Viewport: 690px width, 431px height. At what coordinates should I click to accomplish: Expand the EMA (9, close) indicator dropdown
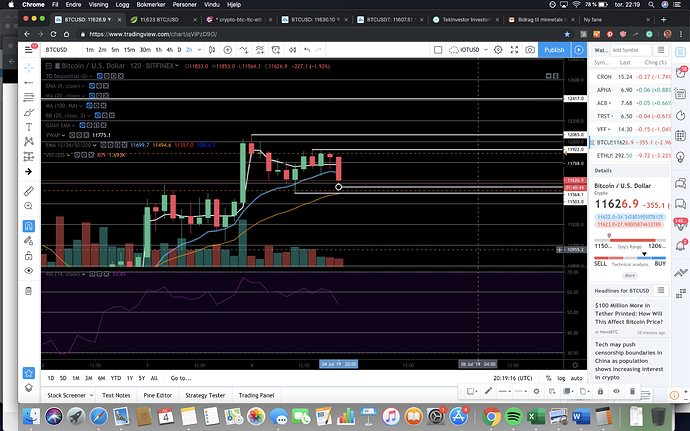click(x=83, y=86)
